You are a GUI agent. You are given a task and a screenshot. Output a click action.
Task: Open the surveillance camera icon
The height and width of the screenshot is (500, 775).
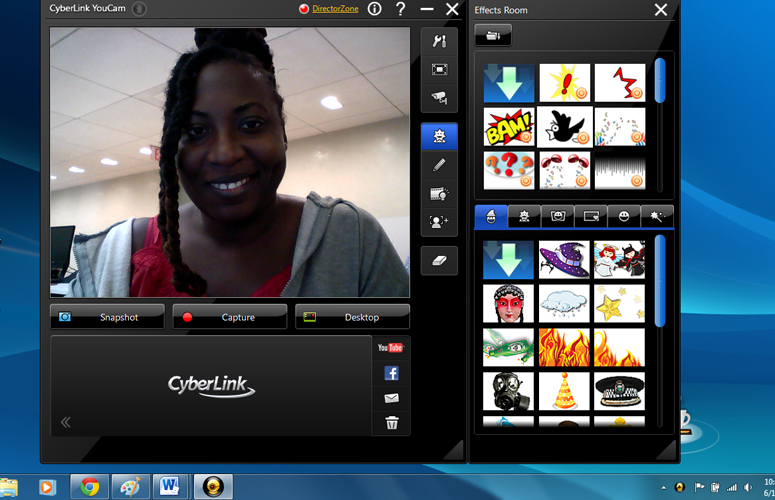coord(439,98)
